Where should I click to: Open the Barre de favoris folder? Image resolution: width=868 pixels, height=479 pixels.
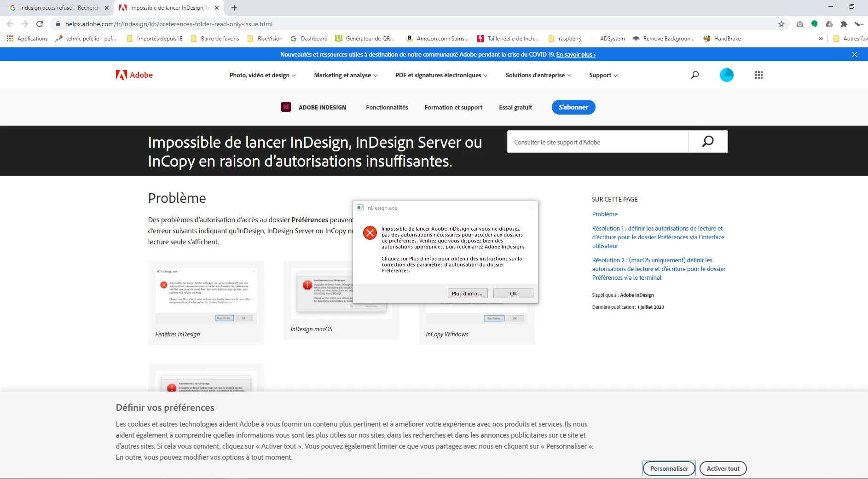[x=215, y=39]
